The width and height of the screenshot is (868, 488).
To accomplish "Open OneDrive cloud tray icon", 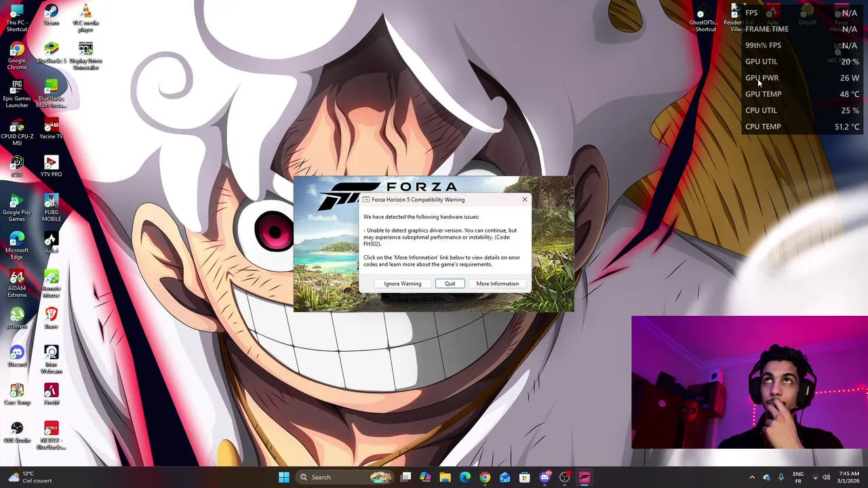I will pos(766,477).
